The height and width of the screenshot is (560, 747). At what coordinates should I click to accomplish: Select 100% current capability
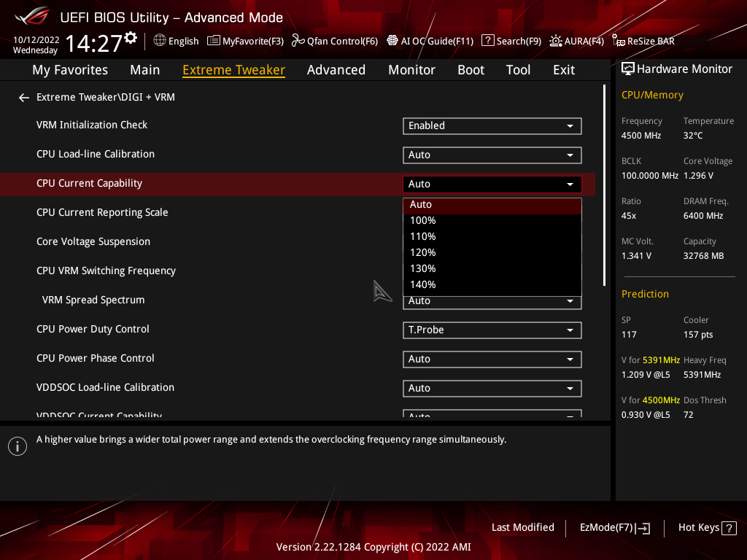point(492,220)
